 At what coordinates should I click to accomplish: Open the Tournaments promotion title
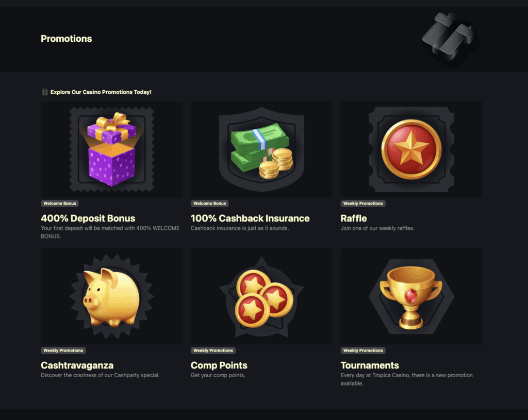(x=370, y=365)
